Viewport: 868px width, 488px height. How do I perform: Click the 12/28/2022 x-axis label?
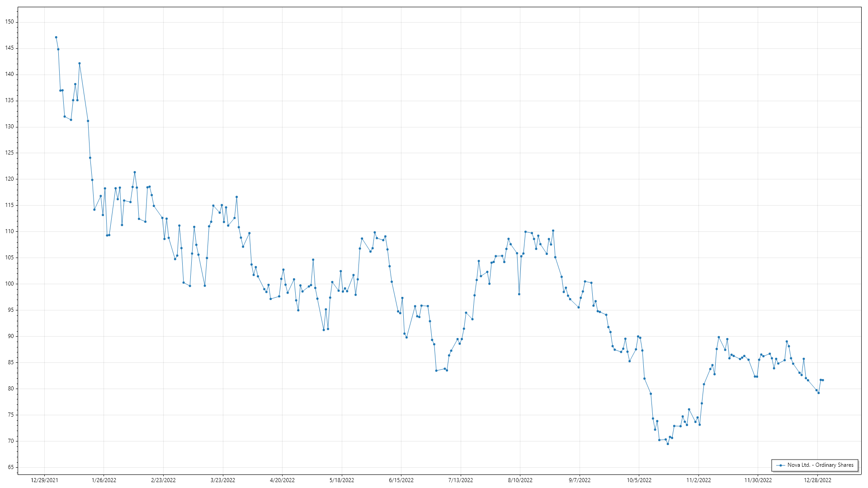click(x=817, y=480)
